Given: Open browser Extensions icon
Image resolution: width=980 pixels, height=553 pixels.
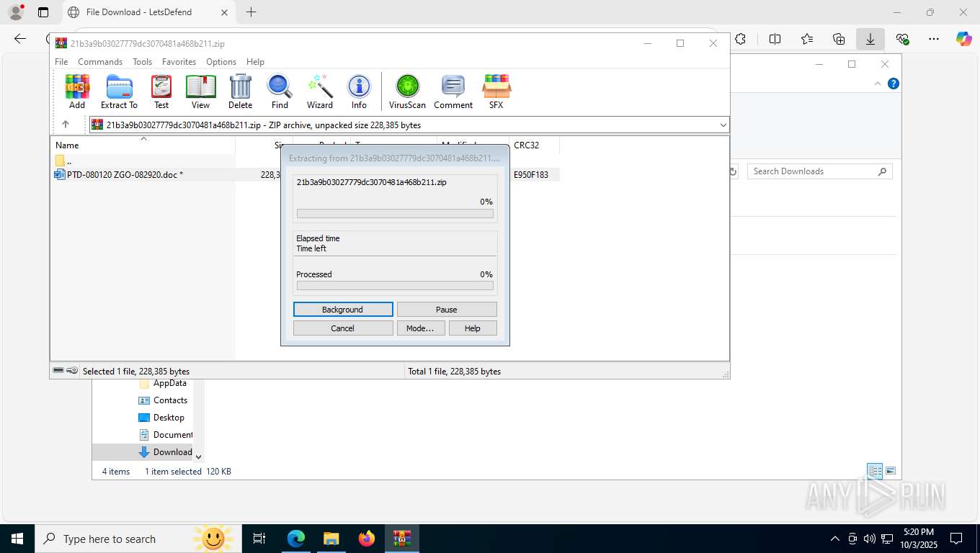Looking at the screenshot, I should pyautogui.click(x=741, y=39).
